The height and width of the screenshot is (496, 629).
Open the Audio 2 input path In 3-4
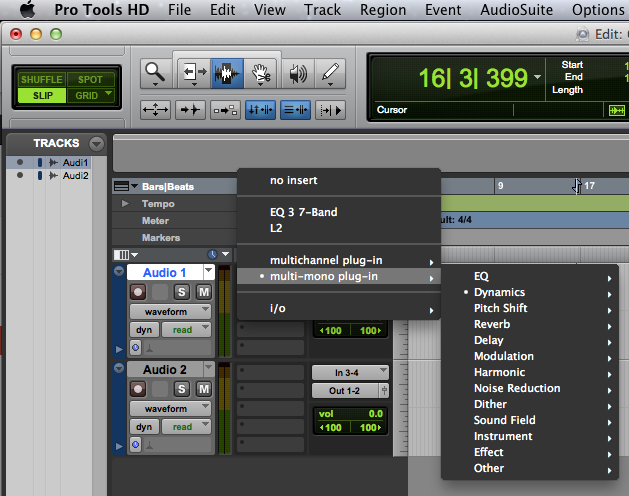pyautogui.click(x=350, y=373)
